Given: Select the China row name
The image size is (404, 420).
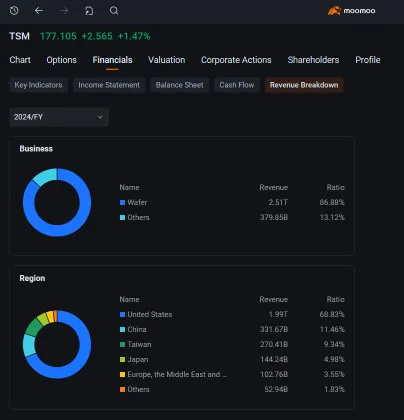Looking at the screenshot, I should click(x=137, y=329).
